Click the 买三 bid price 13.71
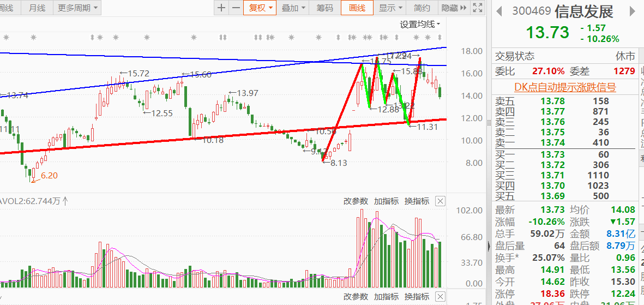The height and width of the screenshot is (305, 644). (x=552, y=176)
